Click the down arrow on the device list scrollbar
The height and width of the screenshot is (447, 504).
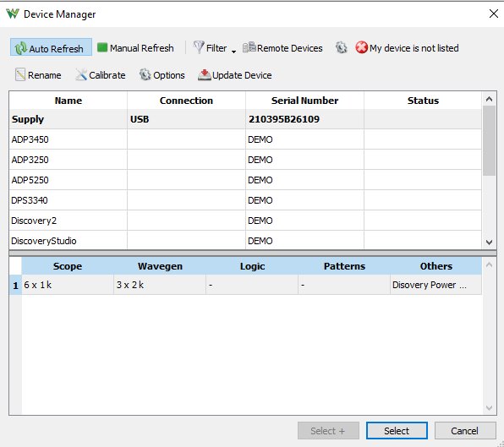click(490, 243)
